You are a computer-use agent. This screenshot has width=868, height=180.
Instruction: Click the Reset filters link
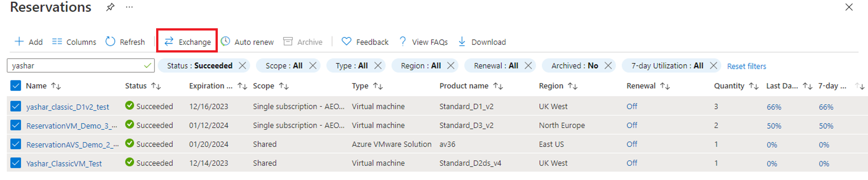point(747,66)
